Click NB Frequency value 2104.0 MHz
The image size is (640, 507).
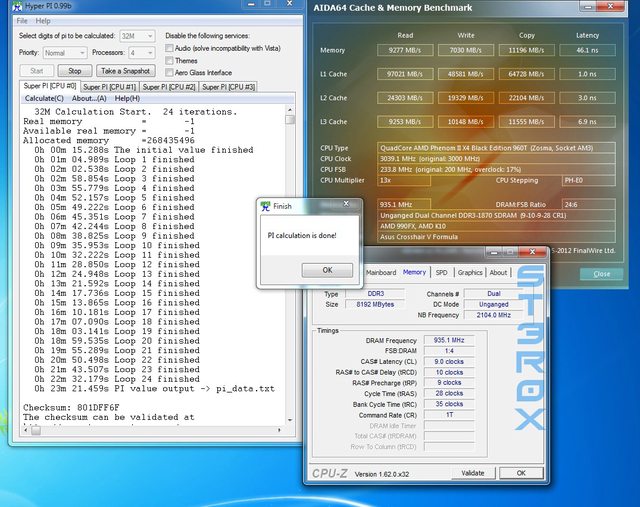(x=493, y=315)
